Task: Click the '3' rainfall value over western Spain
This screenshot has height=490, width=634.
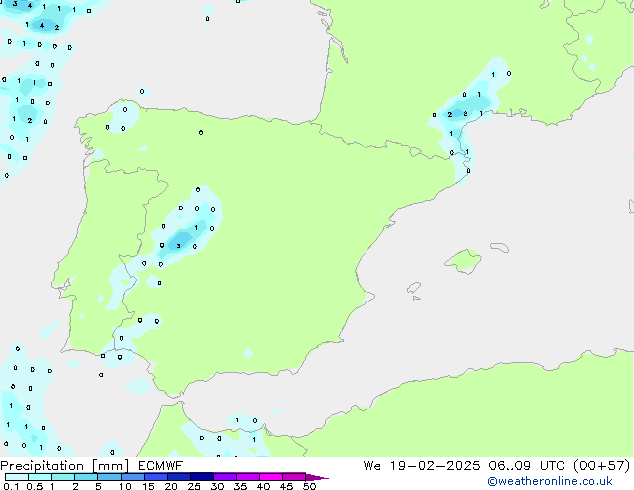Action: 178,246
